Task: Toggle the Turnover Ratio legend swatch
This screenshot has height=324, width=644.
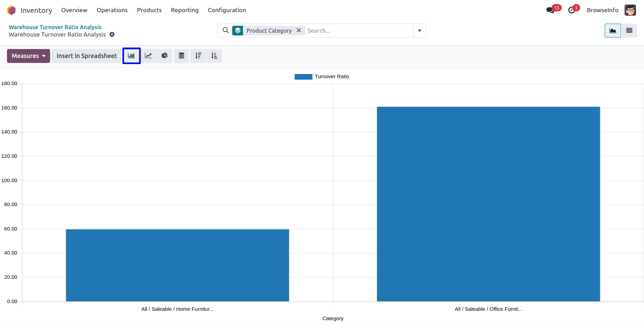Action: pyautogui.click(x=303, y=76)
